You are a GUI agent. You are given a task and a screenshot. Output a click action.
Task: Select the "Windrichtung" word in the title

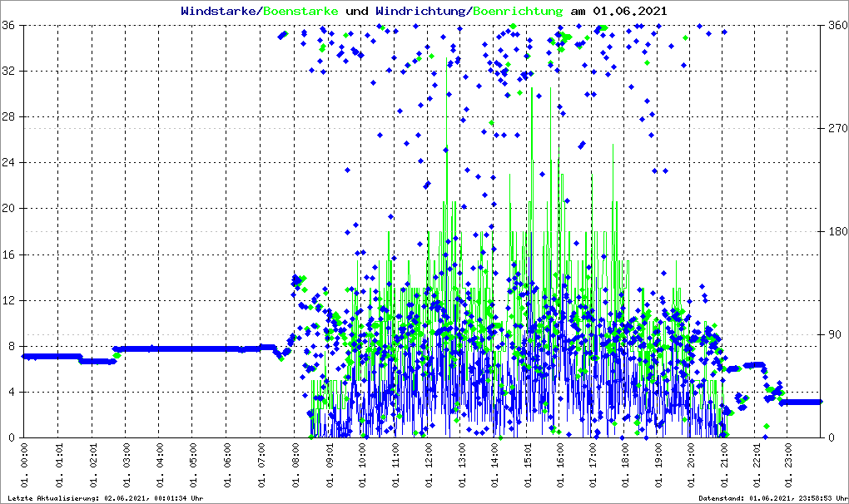click(x=420, y=12)
